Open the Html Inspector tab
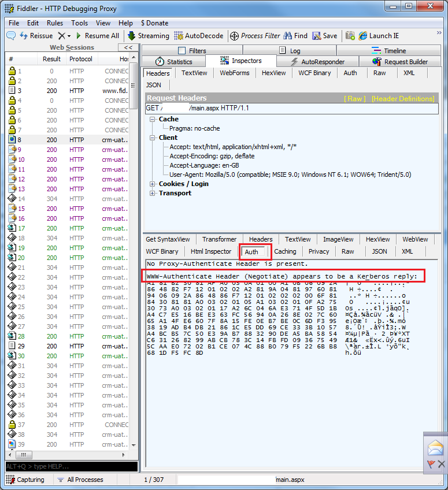The image size is (448, 490). (x=211, y=251)
